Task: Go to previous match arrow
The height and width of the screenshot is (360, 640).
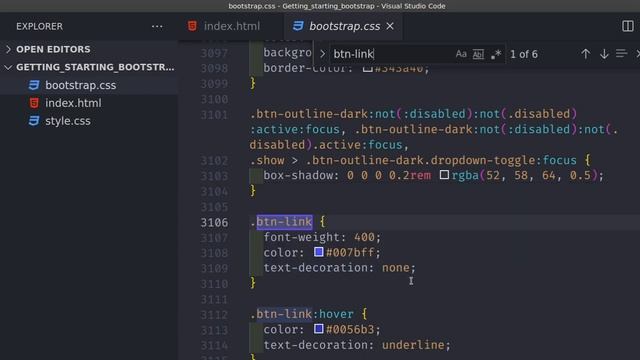Action: pos(586,54)
